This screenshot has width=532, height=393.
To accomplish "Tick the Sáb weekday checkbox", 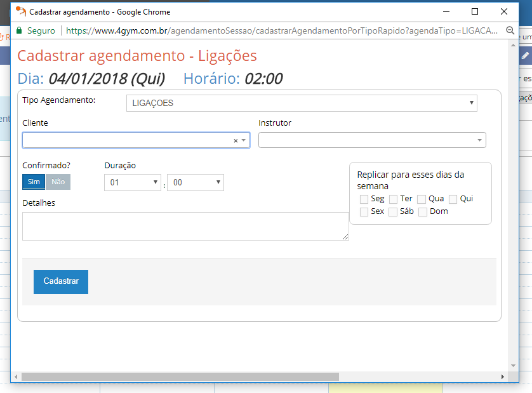I will (393, 212).
